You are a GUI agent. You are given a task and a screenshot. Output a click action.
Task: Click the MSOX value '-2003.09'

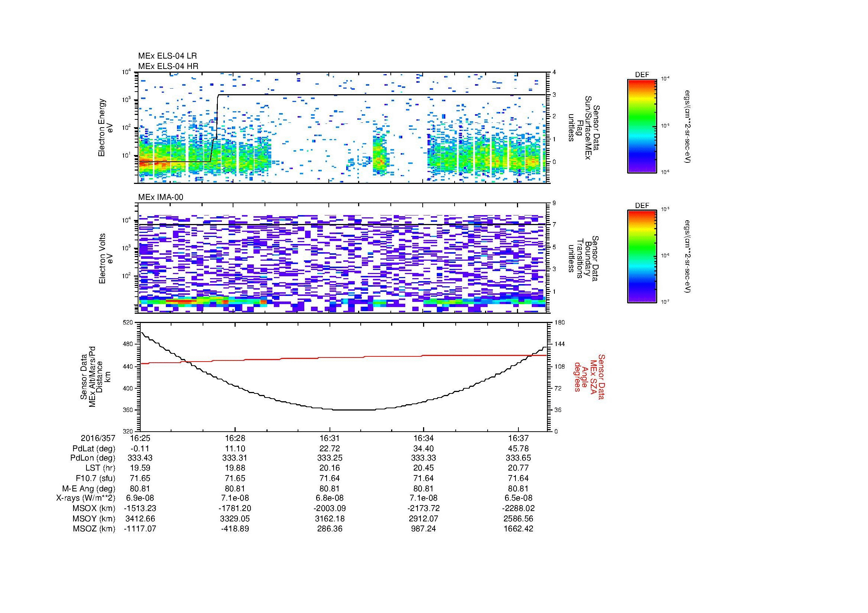[330, 508]
